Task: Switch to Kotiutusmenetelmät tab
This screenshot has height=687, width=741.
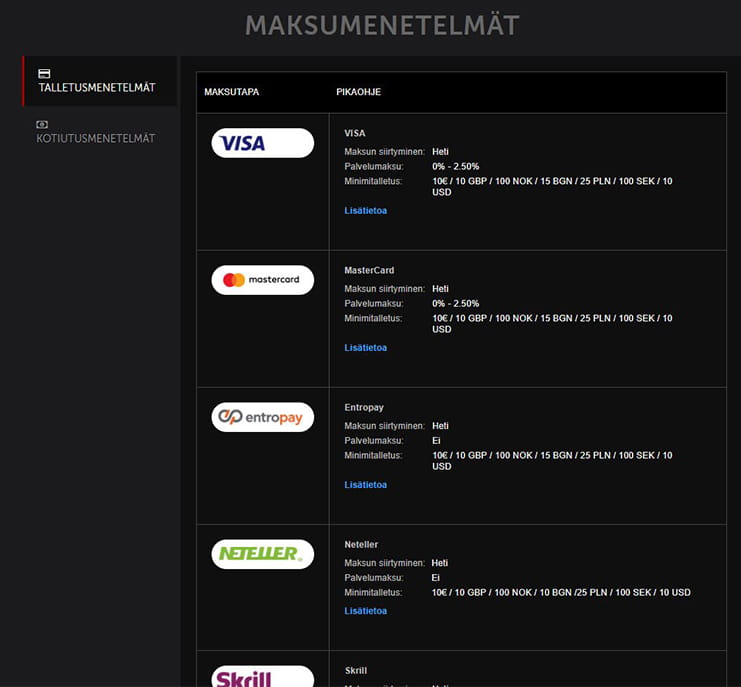Action: [x=96, y=132]
